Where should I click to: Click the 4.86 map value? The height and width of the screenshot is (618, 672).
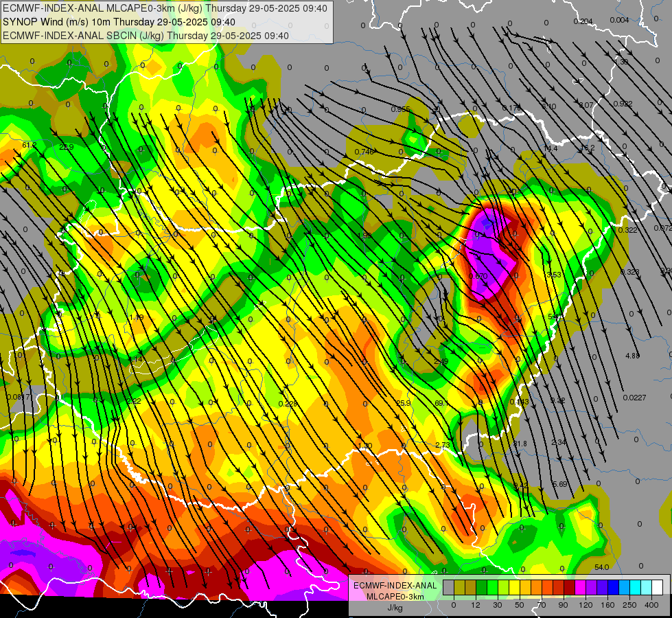coord(633,356)
